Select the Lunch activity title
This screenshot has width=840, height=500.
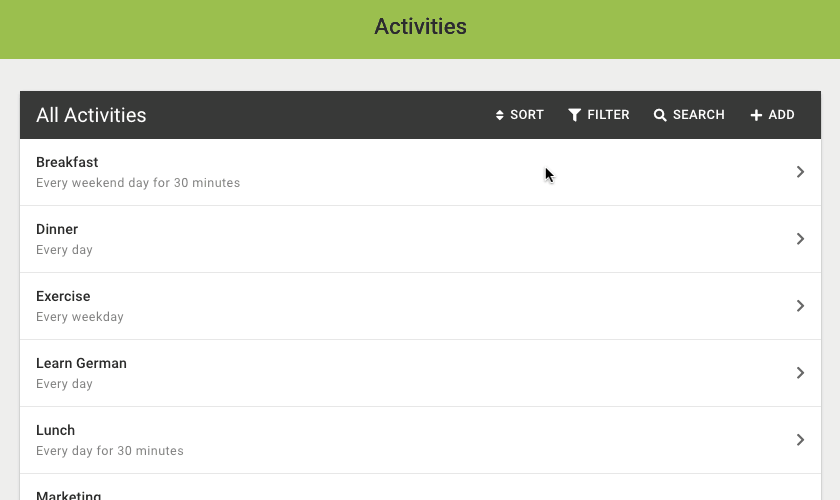56,430
